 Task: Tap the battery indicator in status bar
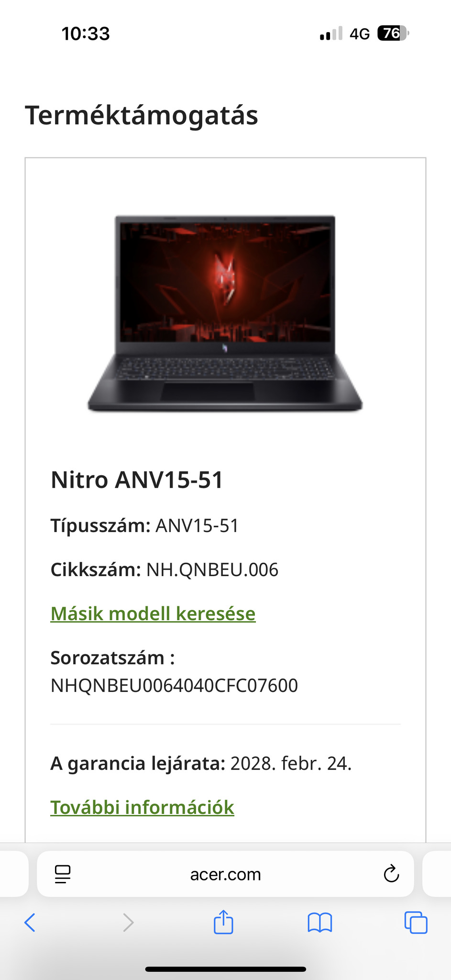click(x=393, y=33)
